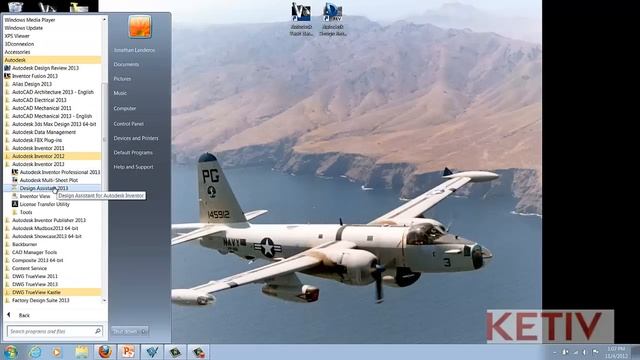
Task: Open shut down options arrow
Action: coord(144,331)
